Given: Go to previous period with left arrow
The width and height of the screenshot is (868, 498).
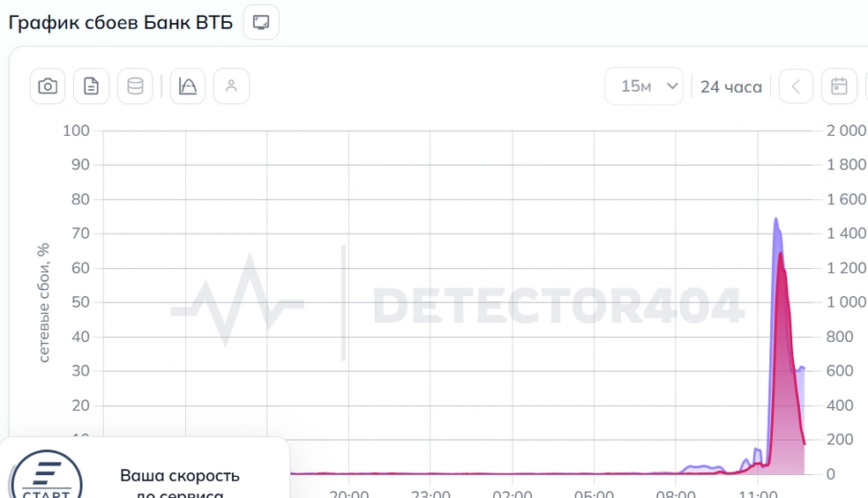Looking at the screenshot, I should click(x=796, y=86).
